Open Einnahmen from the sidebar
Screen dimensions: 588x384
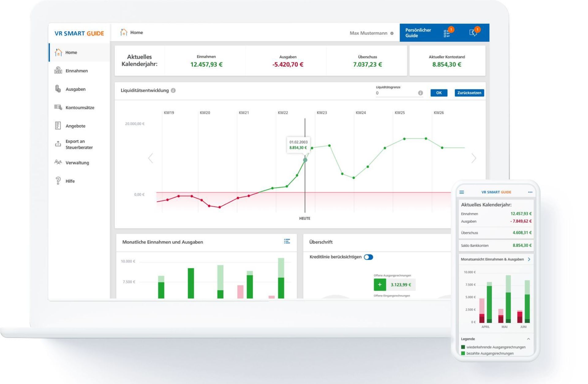(x=58, y=71)
